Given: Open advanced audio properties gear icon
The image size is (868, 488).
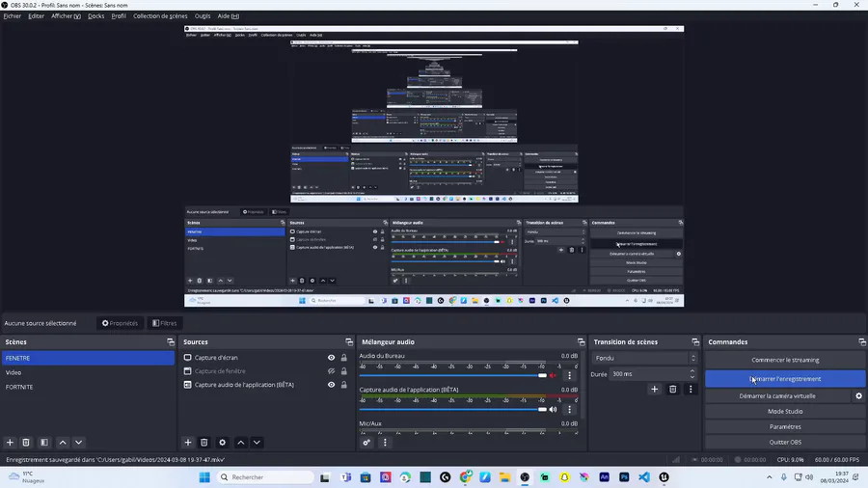Looking at the screenshot, I should (x=366, y=443).
